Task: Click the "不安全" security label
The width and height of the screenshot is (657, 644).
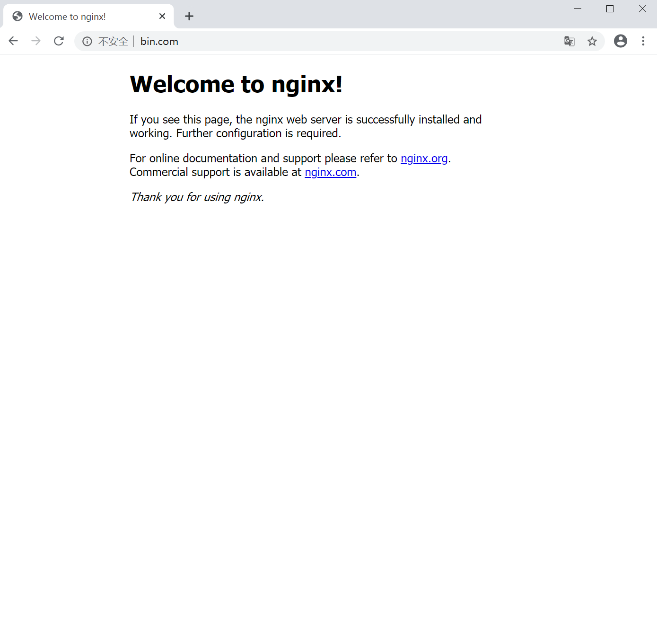Action: (x=113, y=42)
